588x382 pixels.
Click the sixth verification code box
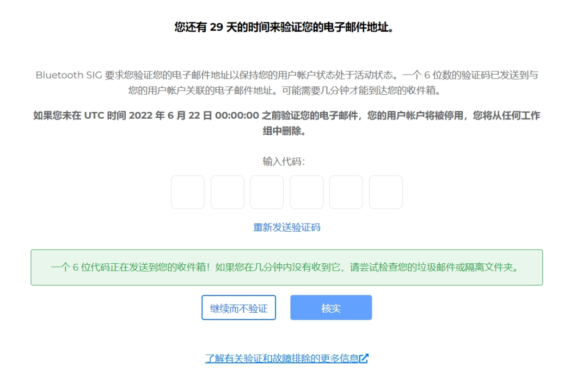[386, 192]
